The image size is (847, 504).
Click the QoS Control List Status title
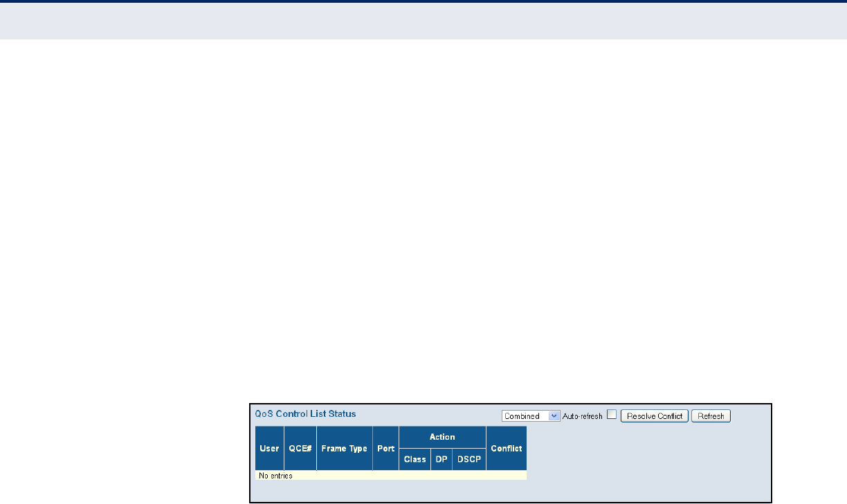point(305,414)
